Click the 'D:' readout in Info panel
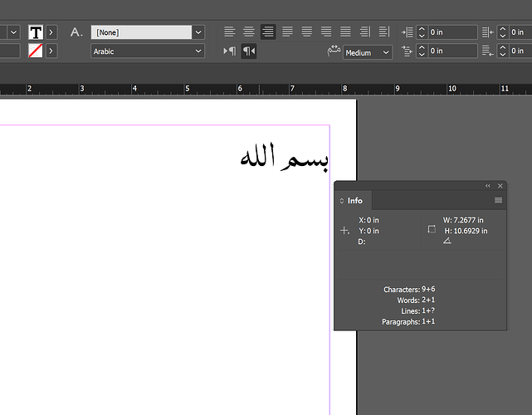 pyautogui.click(x=362, y=242)
